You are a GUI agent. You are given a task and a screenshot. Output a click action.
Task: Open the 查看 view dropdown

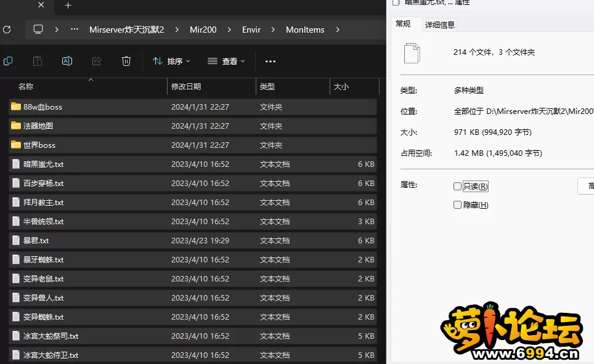(x=227, y=62)
